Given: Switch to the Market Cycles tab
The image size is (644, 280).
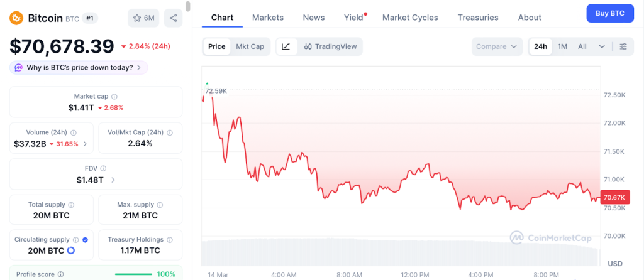Looking at the screenshot, I should [410, 18].
